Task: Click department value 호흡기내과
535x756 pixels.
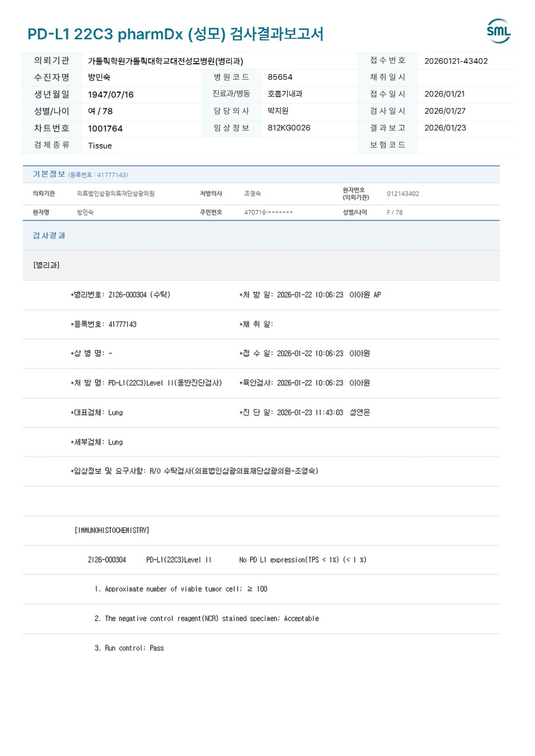Action: tap(285, 94)
